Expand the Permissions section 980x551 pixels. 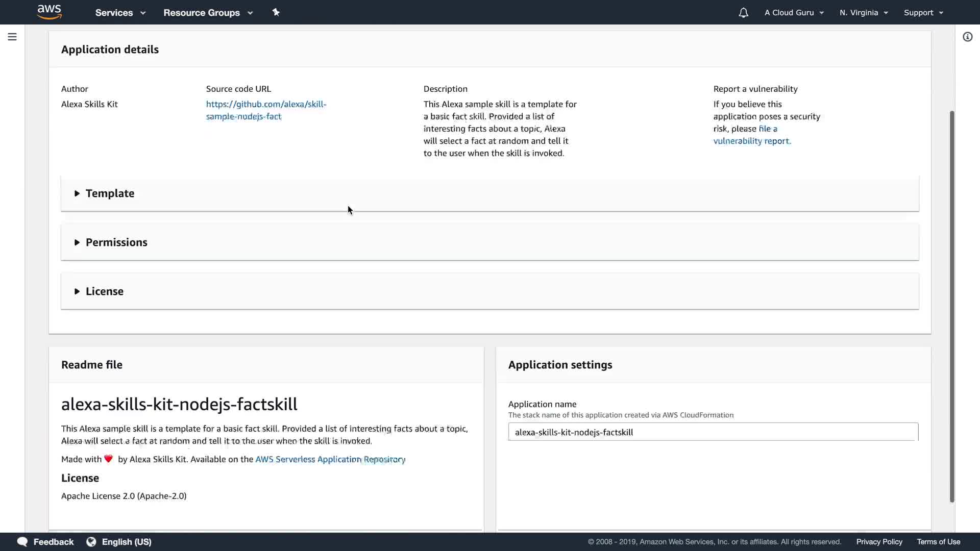(116, 242)
